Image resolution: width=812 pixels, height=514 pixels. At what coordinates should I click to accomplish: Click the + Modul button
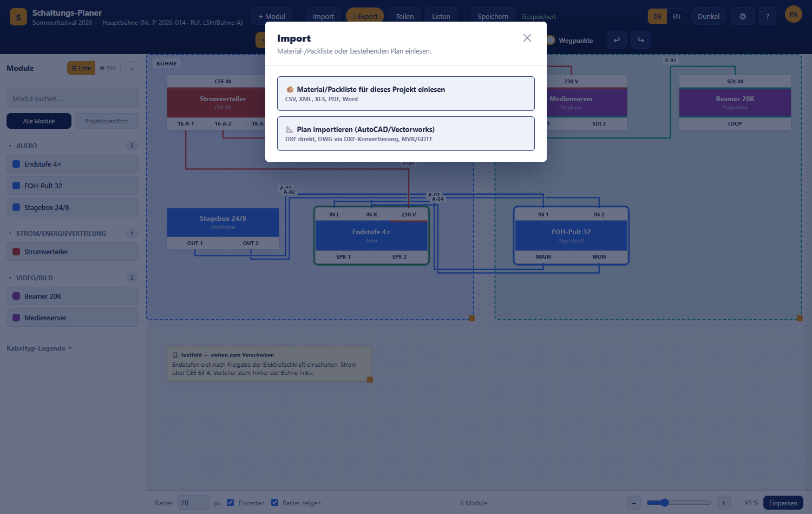tap(272, 16)
